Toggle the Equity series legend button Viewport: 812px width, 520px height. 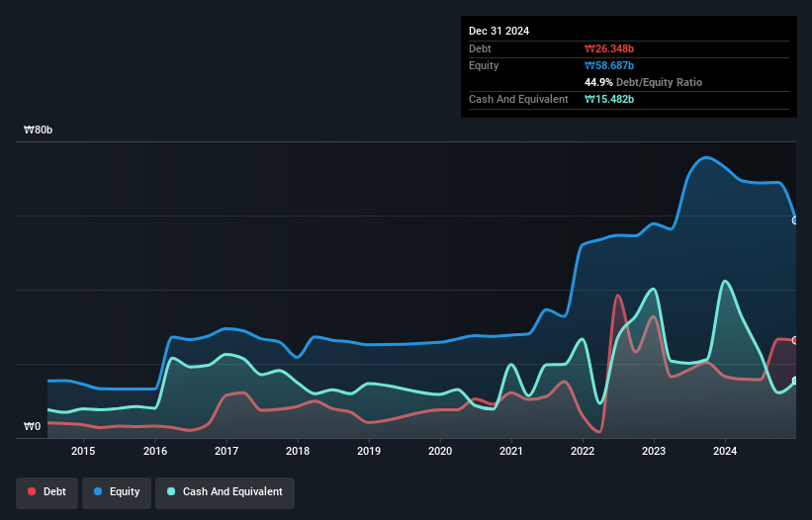[x=117, y=492]
